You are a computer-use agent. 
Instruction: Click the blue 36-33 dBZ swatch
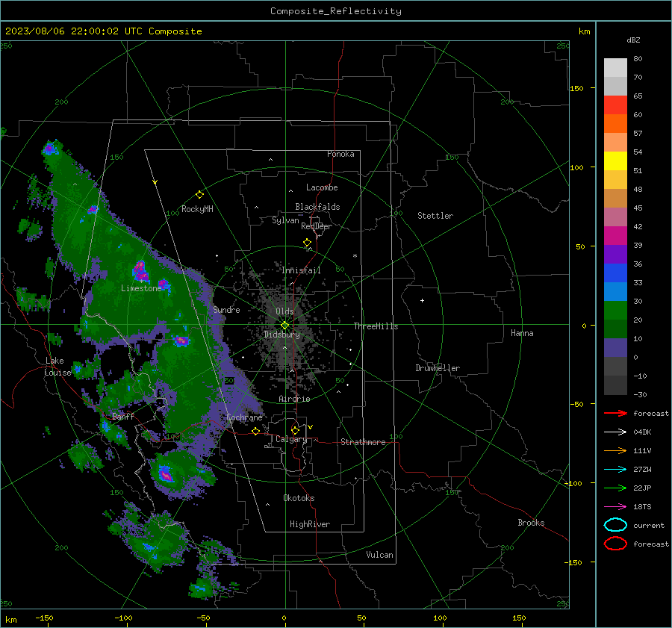(x=615, y=273)
